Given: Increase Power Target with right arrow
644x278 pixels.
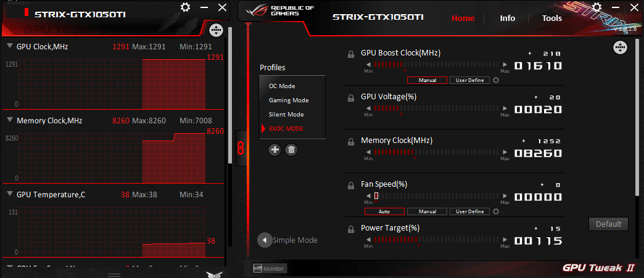Looking at the screenshot, I should (505, 239).
